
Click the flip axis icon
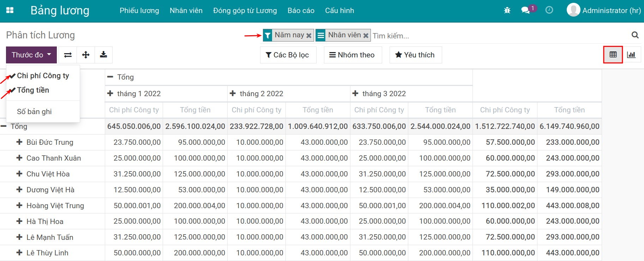tap(68, 55)
